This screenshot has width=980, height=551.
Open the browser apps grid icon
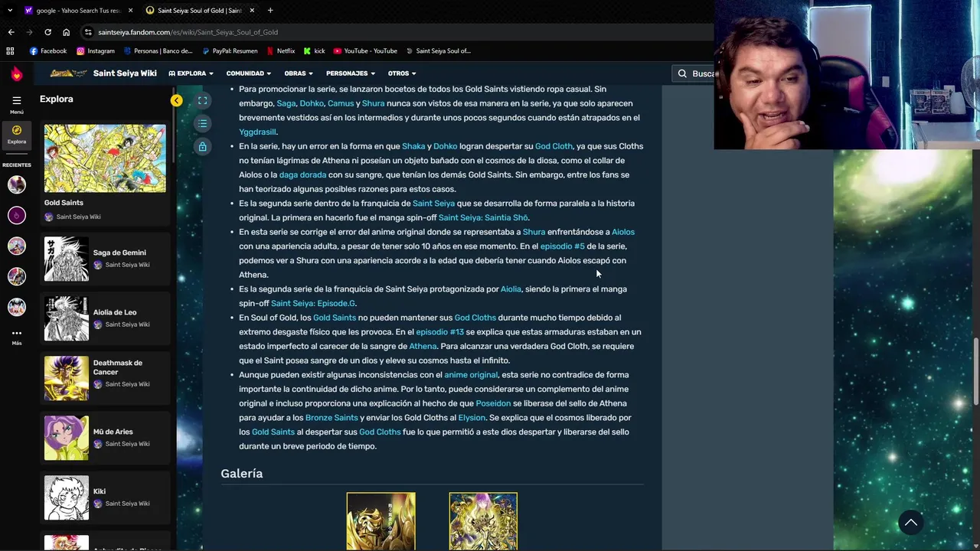click(x=10, y=51)
